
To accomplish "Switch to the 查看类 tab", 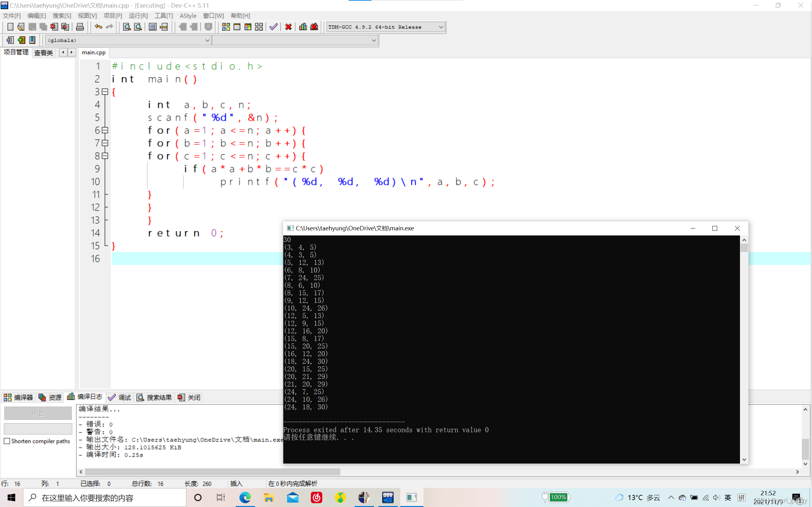I will (x=44, y=53).
